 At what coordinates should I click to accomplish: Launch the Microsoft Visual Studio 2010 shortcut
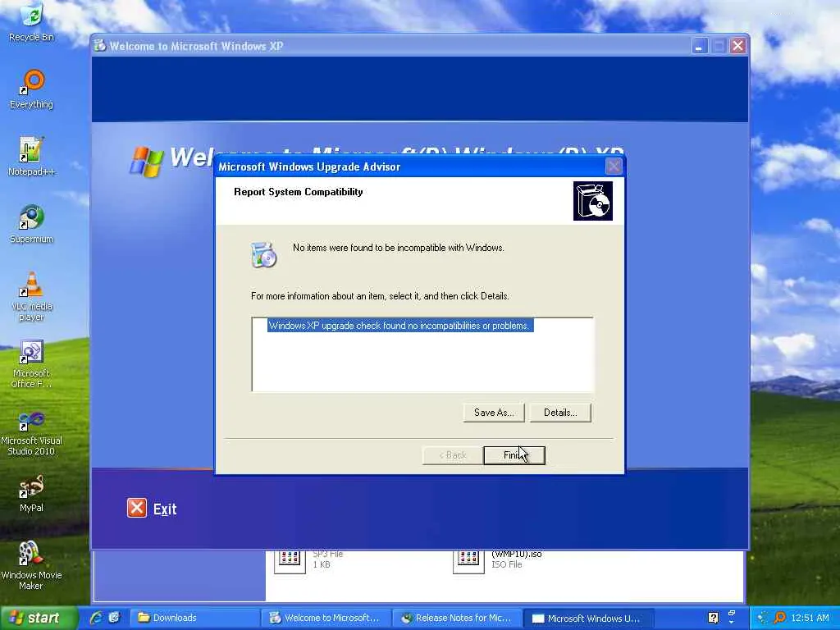click(x=32, y=431)
